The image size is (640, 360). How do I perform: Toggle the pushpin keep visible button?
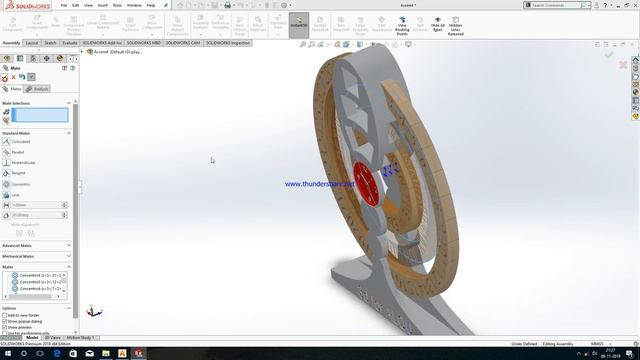[x=31, y=77]
